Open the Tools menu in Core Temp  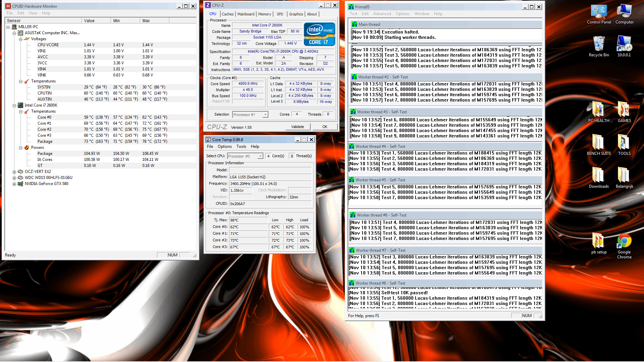tap(241, 146)
